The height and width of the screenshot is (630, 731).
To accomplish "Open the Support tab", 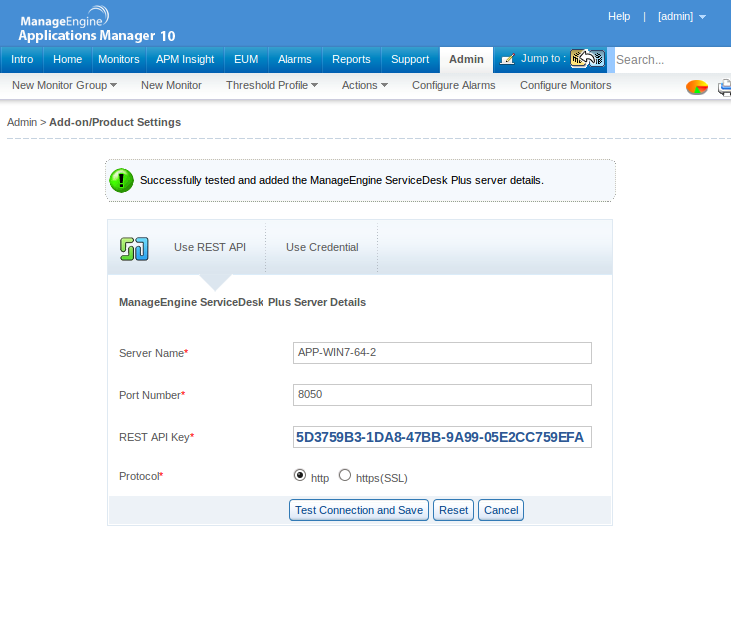I will click(x=410, y=60).
